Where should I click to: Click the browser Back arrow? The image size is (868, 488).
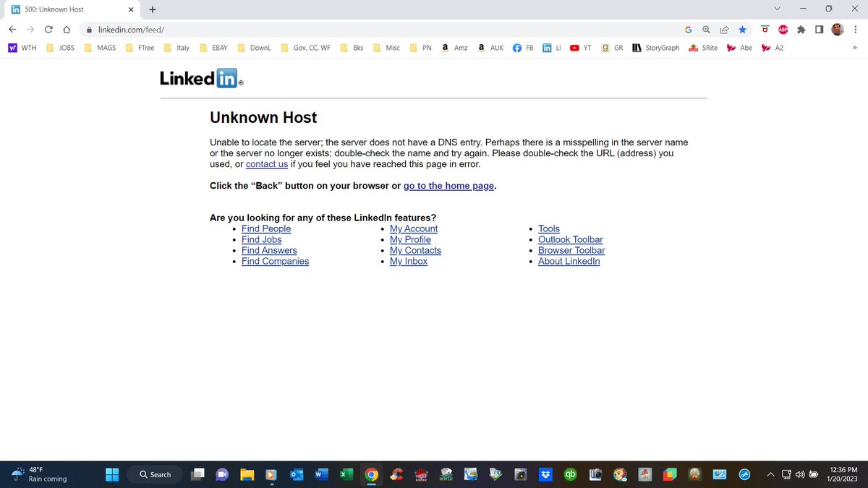tap(12, 30)
